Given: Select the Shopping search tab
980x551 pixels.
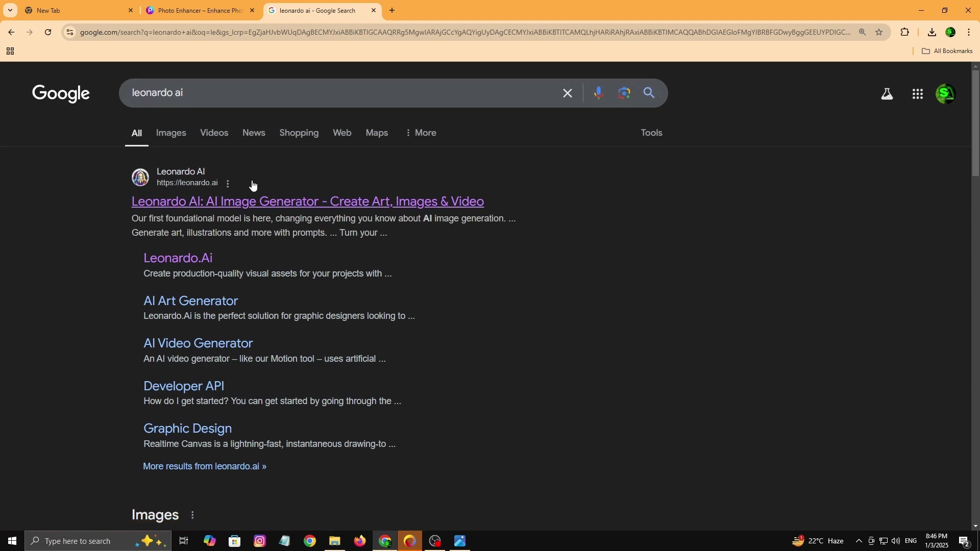Looking at the screenshot, I should [x=299, y=133].
